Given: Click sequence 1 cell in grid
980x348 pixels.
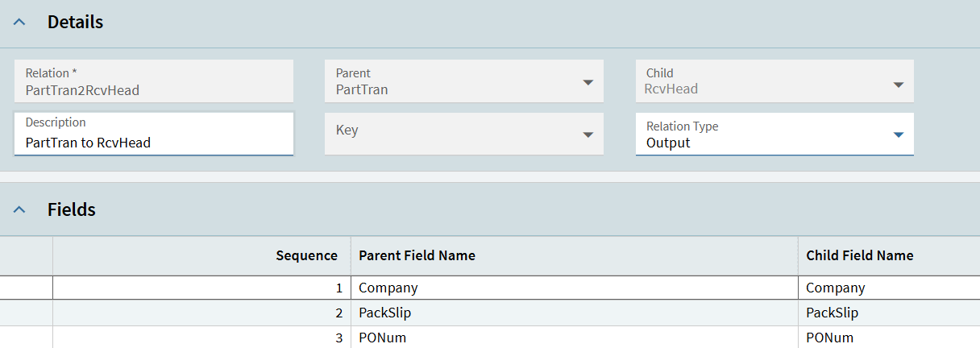Looking at the screenshot, I should [x=201, y=288].
